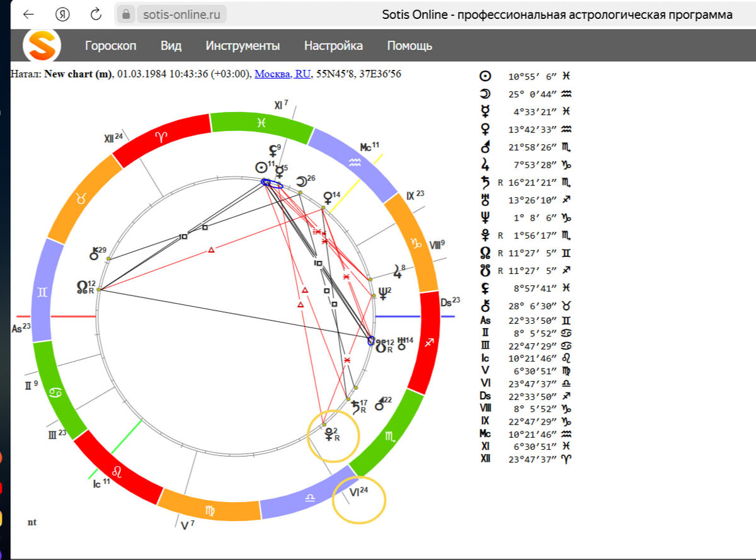756x560 pixels.
Task: Follow the Москва, RU link
Action: [x=282, y=74]
